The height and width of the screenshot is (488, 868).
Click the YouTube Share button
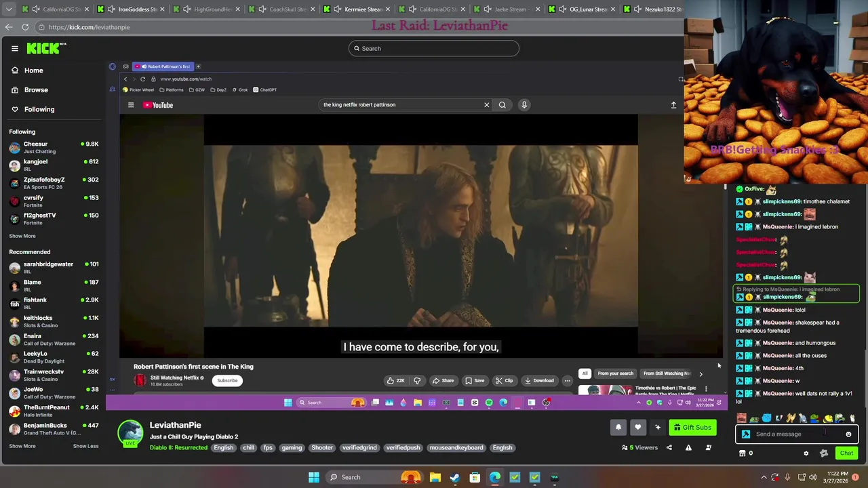pyautogui.click(x=443, y=380)
